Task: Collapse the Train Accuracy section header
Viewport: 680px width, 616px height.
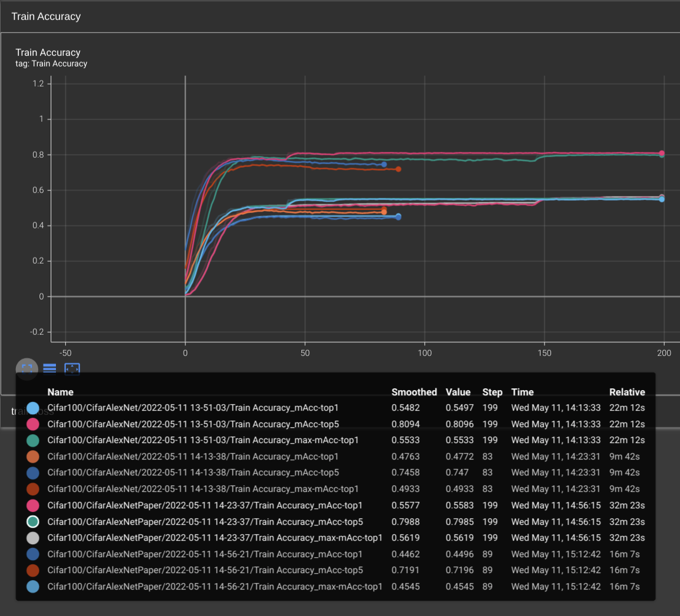Action: (46, 16)
